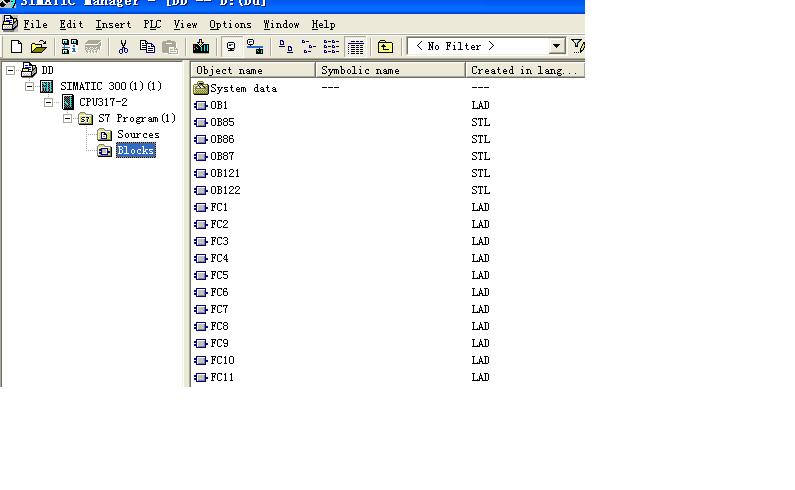Click the S7 Memory Card icon

coord(93,47)
